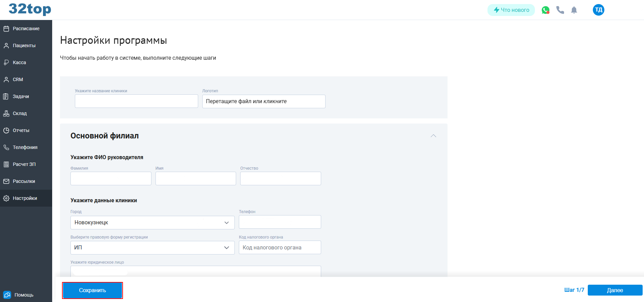Focus the clinic name input field

[x=136, y=101]
